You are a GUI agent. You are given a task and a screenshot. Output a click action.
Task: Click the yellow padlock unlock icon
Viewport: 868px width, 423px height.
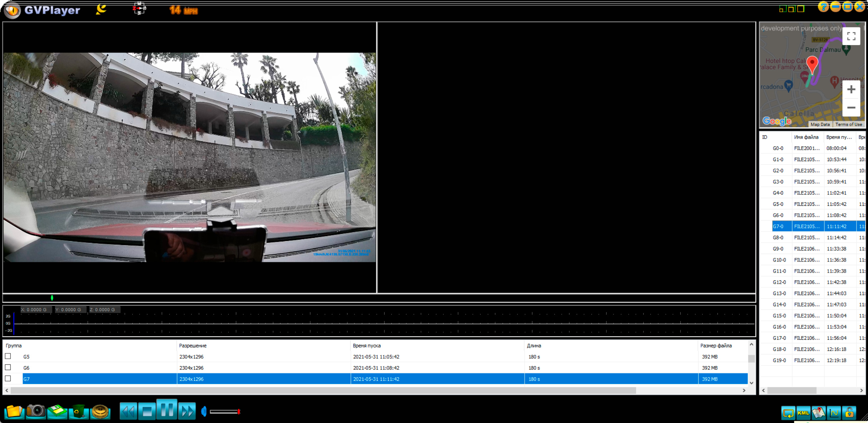pyautogui.click(x=849, y=413)
